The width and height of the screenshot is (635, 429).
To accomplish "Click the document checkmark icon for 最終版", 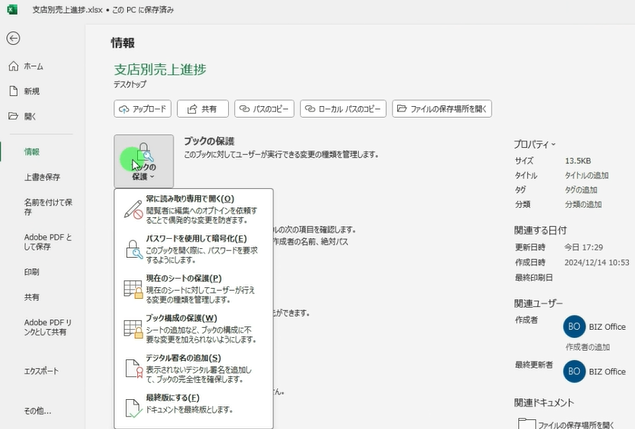I will tap(133, 408).
